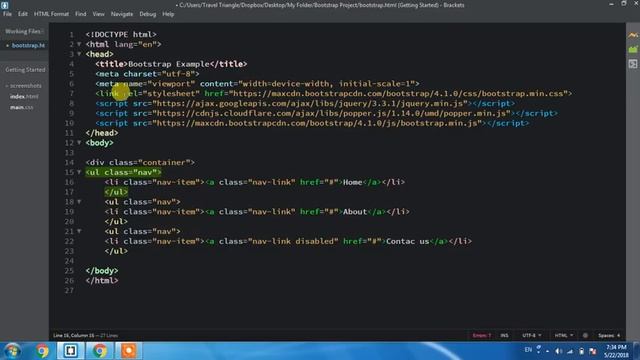Collapse the ul fold on line 18
The image size is (640, 360).
pos(79,202)
